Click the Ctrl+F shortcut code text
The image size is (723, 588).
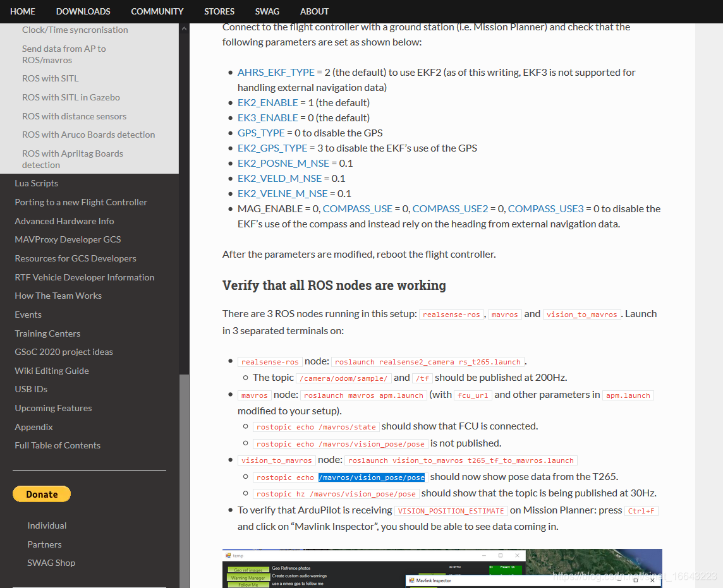tap(641, 511)
